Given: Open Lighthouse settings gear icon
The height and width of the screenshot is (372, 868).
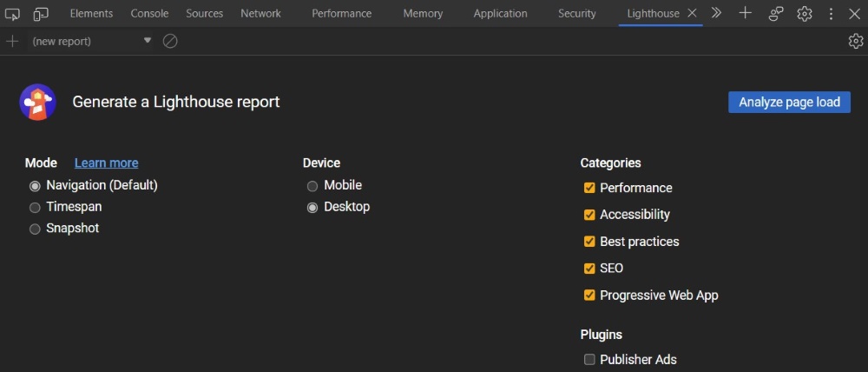Looking at the screenshot, I should pos(856,41).
